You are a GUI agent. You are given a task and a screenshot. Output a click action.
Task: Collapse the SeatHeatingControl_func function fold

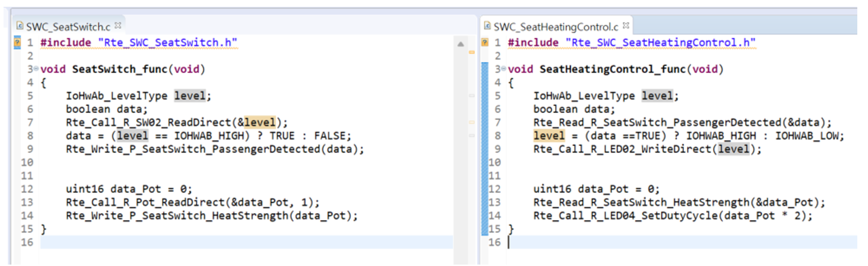click(504, 69)
